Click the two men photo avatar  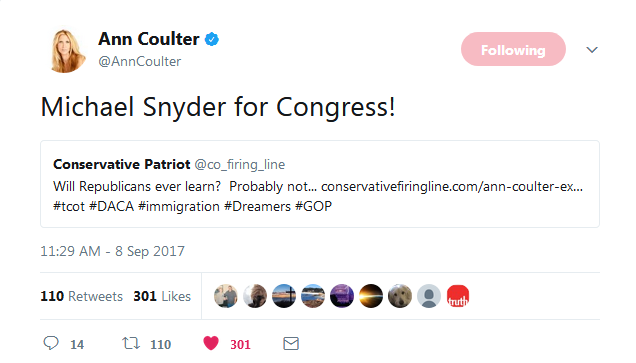226,296
